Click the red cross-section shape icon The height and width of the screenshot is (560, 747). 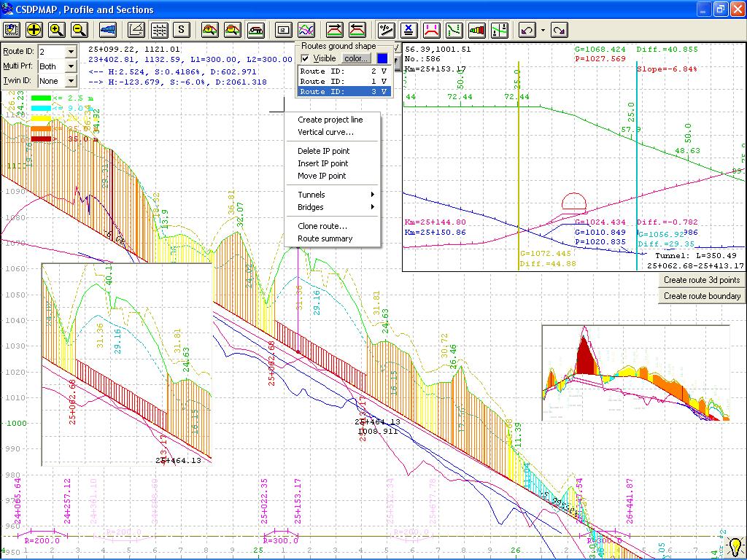tap(432, 30)
